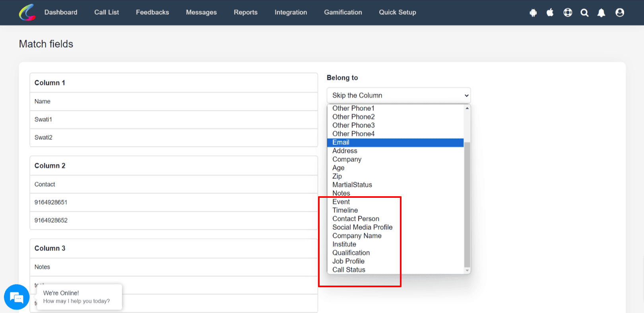Click the We're Online chat popup
The width and height of the screenshot is (644, 313).
tap(80, 297)
